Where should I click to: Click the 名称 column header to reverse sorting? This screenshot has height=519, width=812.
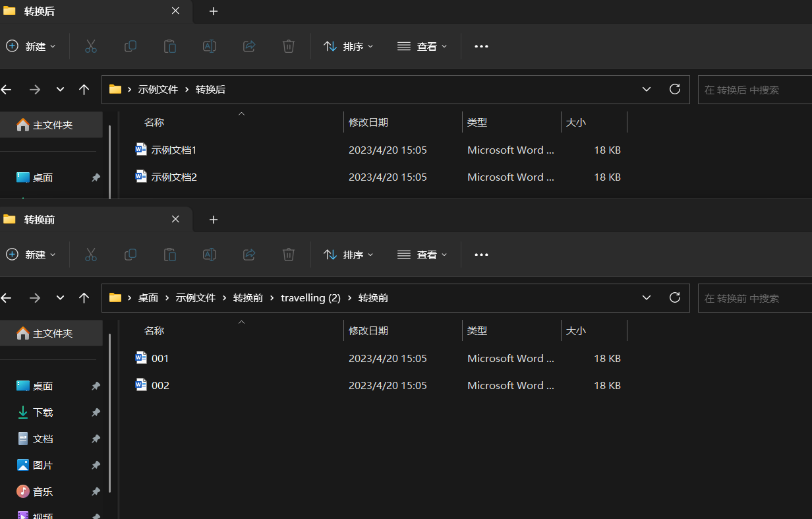click(x=154, y=122)
